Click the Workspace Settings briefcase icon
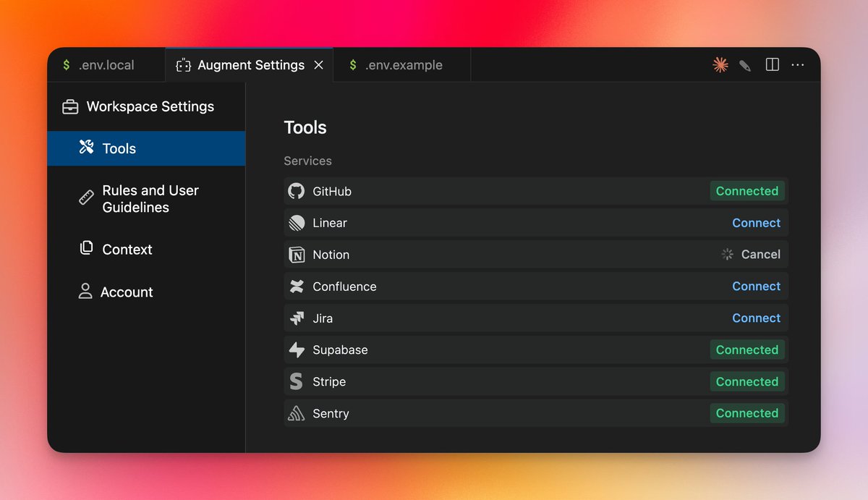Viewport: 868px width, 500px height. [70, 107]
